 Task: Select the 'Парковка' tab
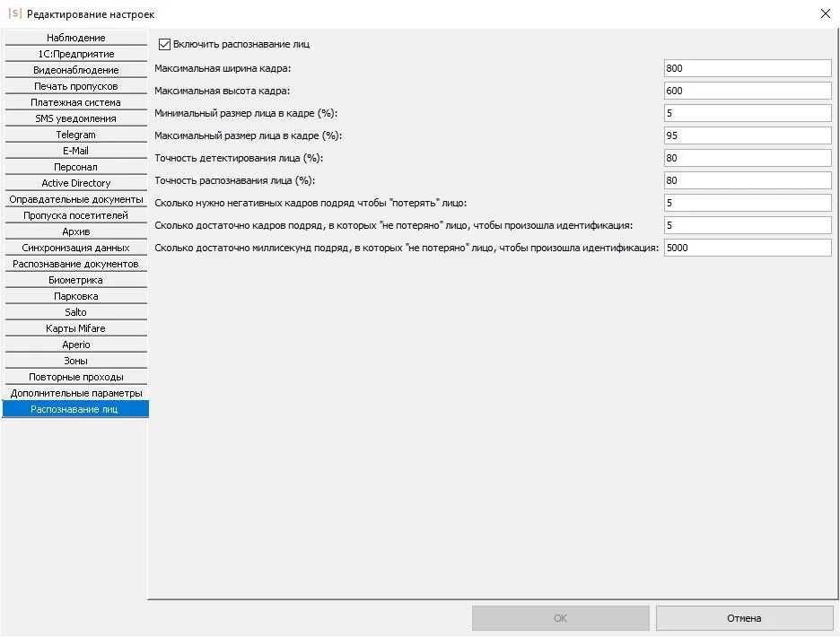pyautogui.click(x=75, y=296)
